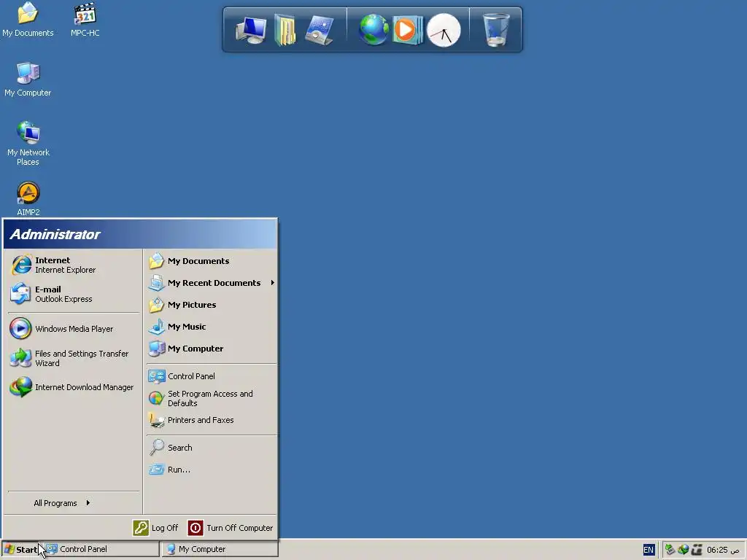The width and height of the screenshot is (747, 560).
Task: Expand My Recent Documents submenu
Action: tap(212, 283)
